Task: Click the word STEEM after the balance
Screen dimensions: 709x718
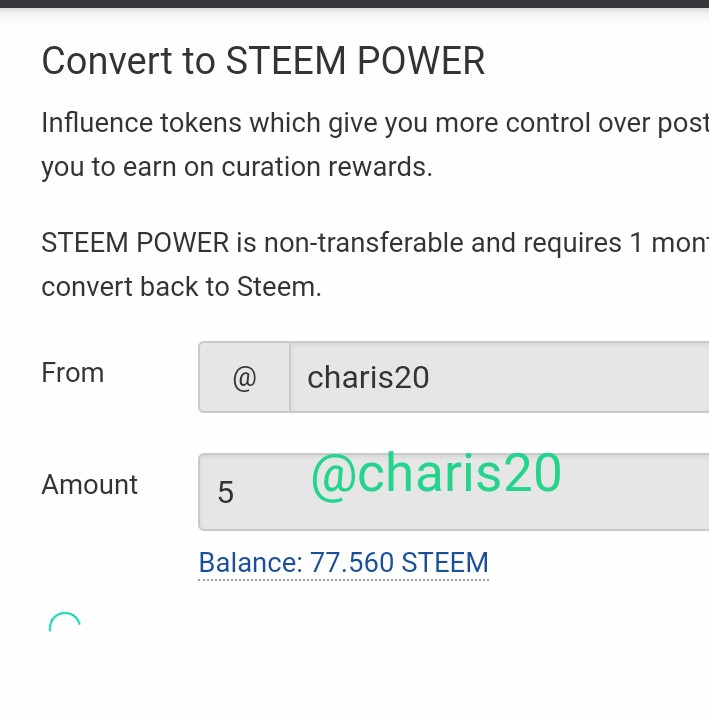Action: click(x=444, y=562)
